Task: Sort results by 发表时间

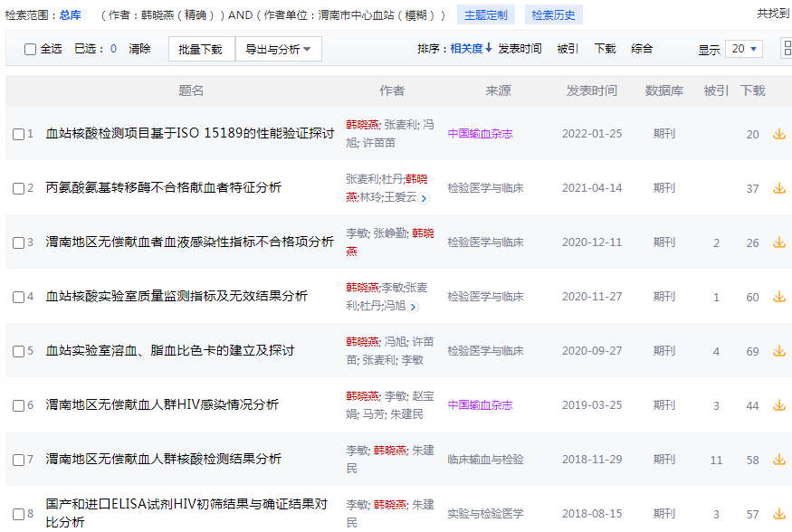Action: point(520,49)
